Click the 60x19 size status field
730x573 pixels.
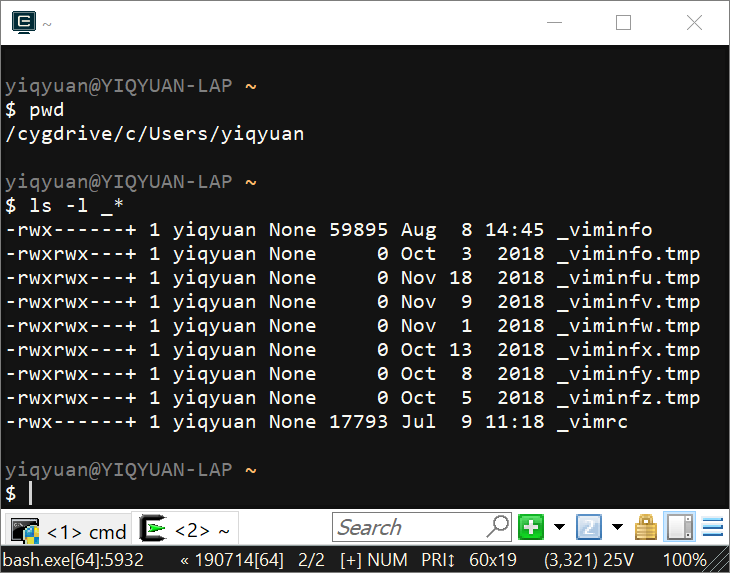(493, 560)
